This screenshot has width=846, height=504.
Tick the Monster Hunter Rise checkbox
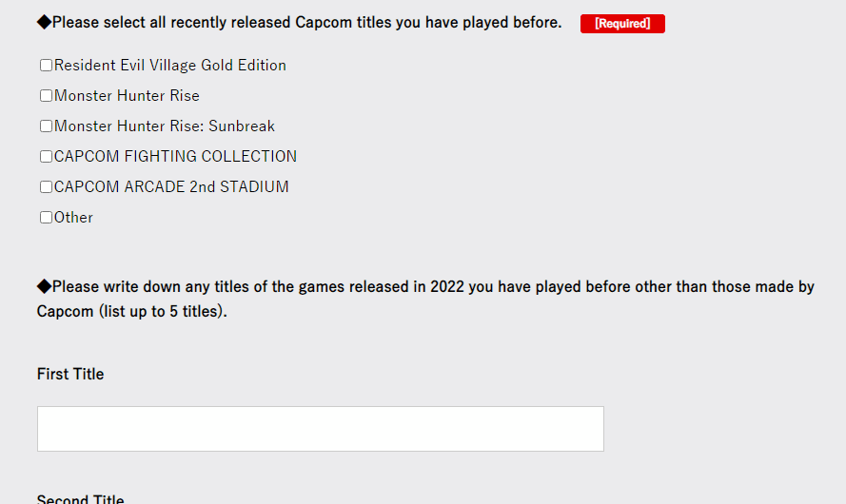click(x=46, y=95)
